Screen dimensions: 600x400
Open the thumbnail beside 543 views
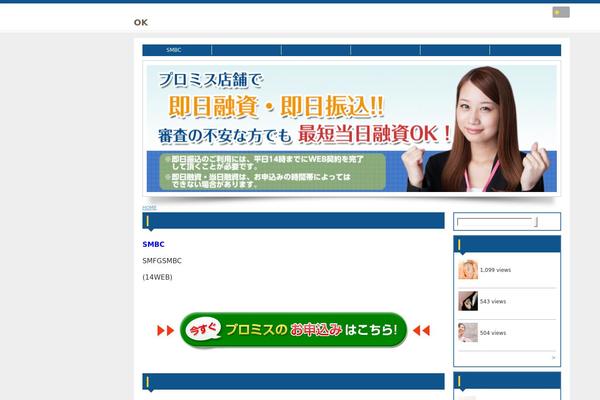[x=468, y=301]
